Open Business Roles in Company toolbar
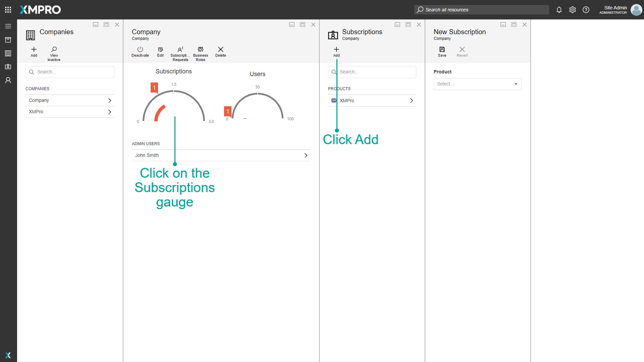This screenshot has width=644, height=362. (200, 54)
